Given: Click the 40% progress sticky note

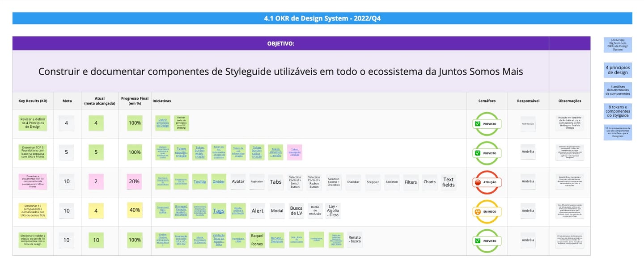Looking at the screenshot, I should pyautogui.click(x=135, y=211).
